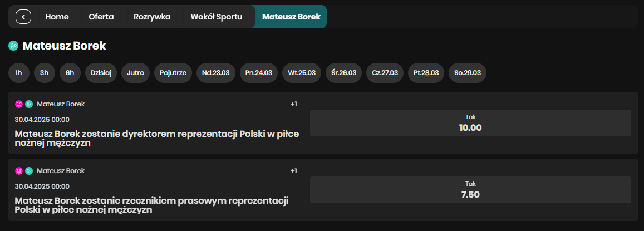The height and width of the screenshot is (231, 644).
Task: Click the back arrow icon in breadcrumb
Action: pyautogui.click(x=23, y=17)
